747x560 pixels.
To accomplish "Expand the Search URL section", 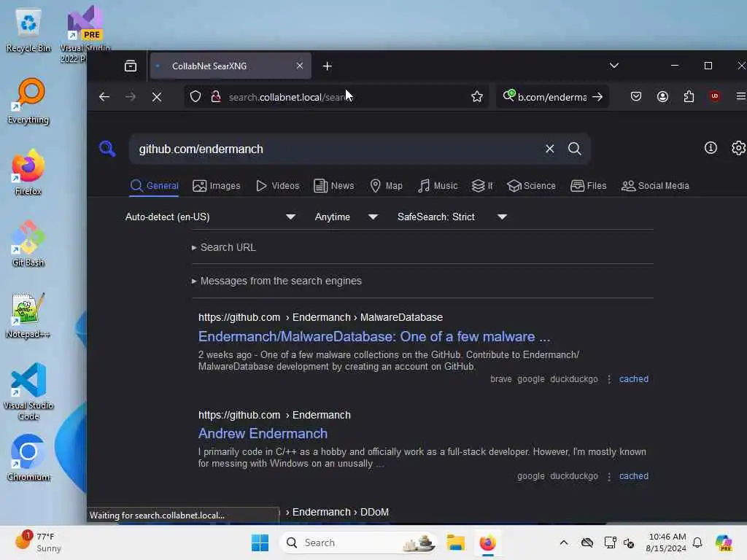I will pyautogui.click(x=223, y=247).
